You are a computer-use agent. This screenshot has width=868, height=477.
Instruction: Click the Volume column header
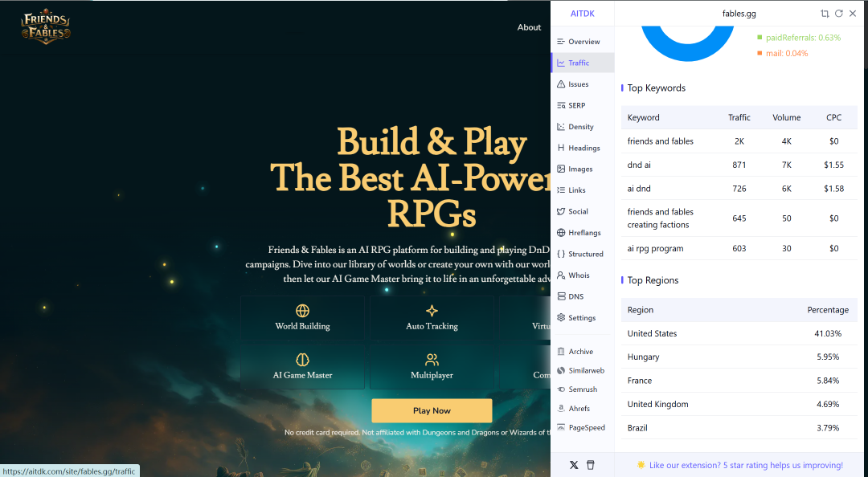(787, 117)
